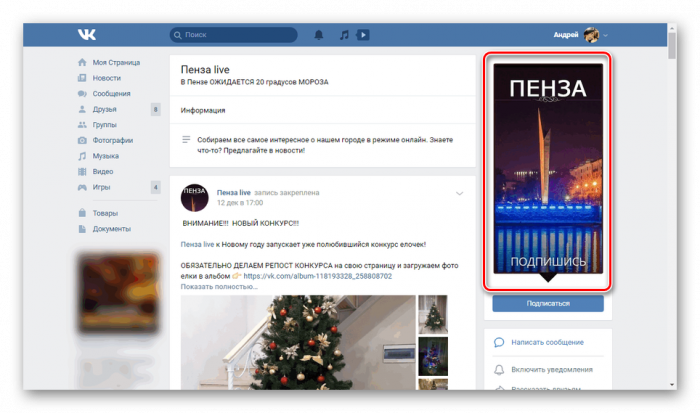Open the Пенза community cover image
Image resolution: width=700 pixels, height=413 pixels.
546,172
